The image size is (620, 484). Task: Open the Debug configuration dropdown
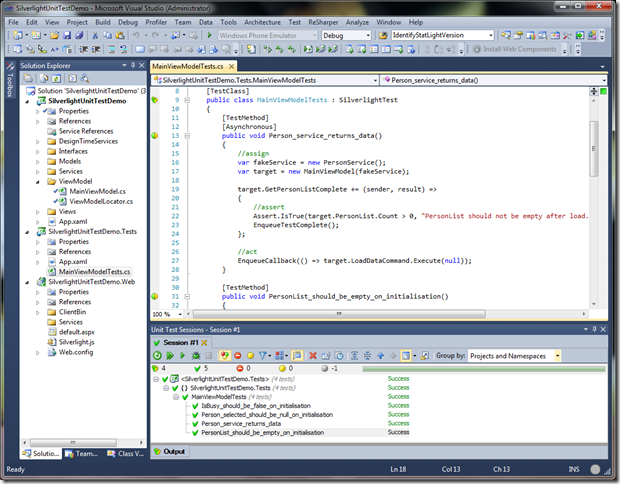pyautogui.click(x=346, y=35)
